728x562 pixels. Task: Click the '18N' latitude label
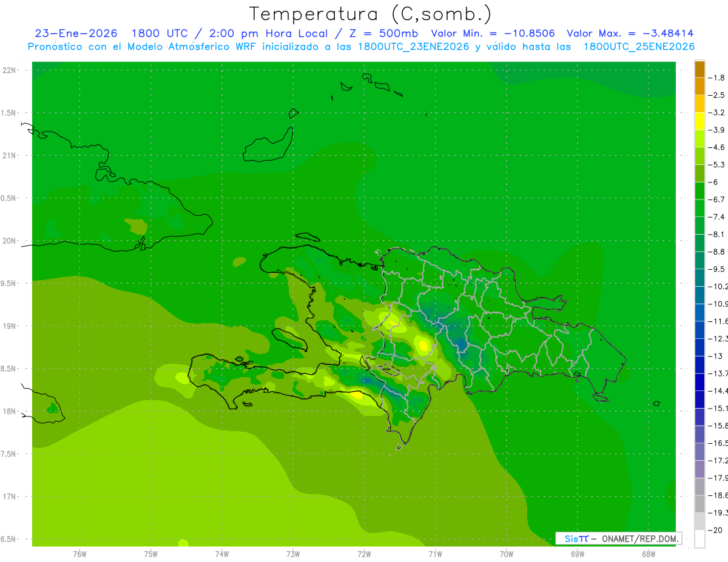[9, 412]
